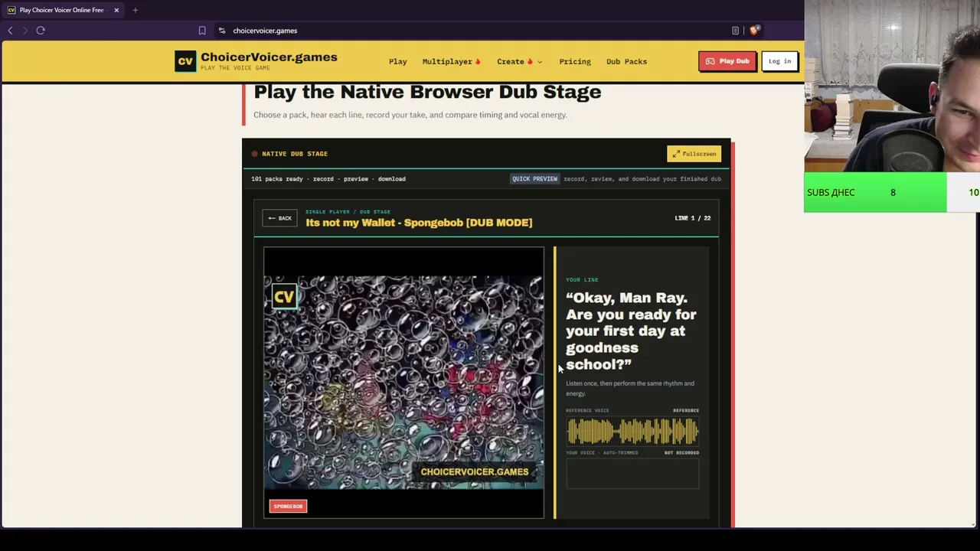Click the 'Play the Native Browser Dub Stage' heading
Viewport: 980px width, 551px height.
tap(427, 92)
